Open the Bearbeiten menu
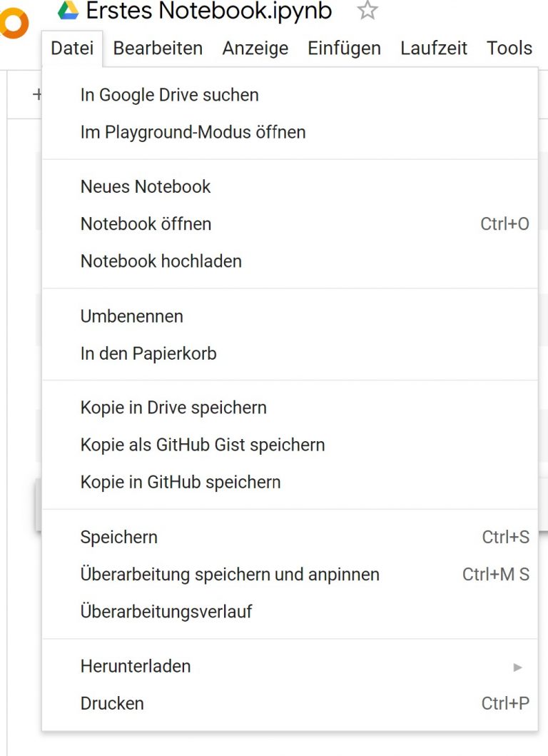Viewport: 548px width, 756px height. 157,48
